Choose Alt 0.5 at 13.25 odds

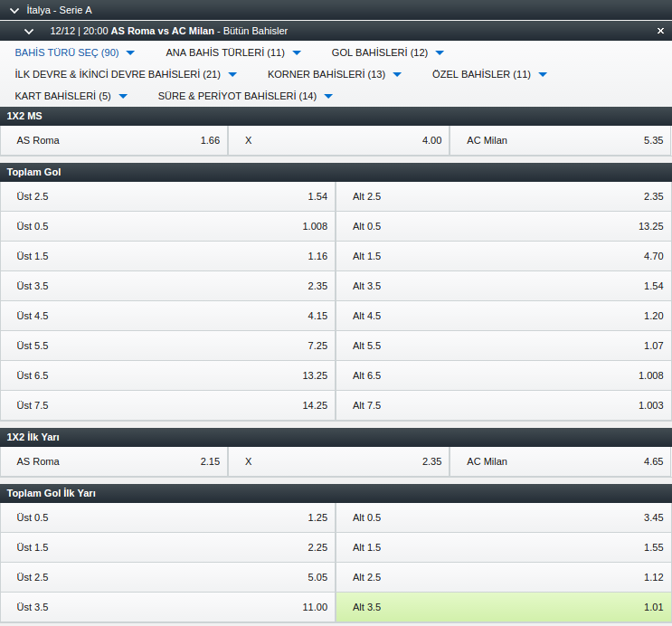504,226
